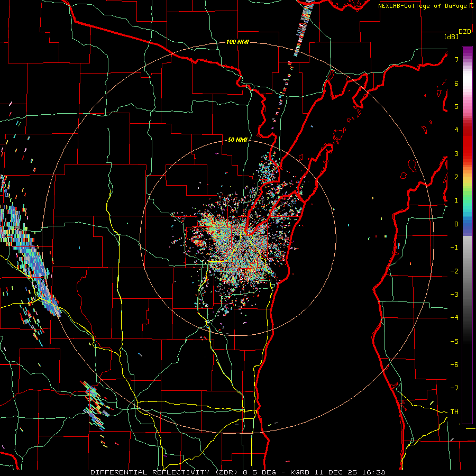Click the 7 value on the color scale
Viewport: 476px width, 476px height.
[x=456, y=59]
